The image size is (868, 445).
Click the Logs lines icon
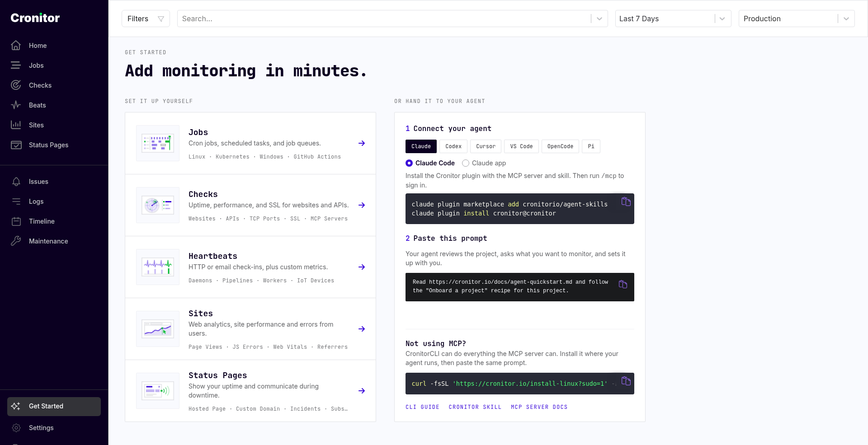point(16,201)
